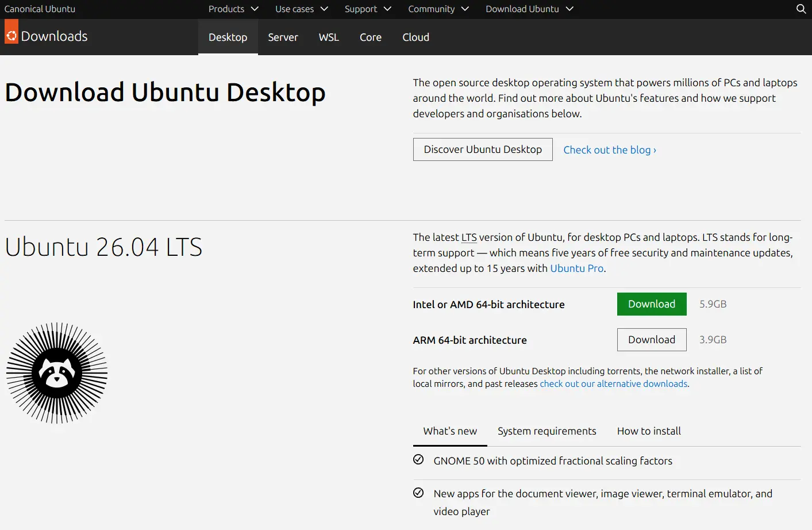Open the Download Ubuntu dropdown
Image resolution: width=812 pixels, height=530 pixels.
[x=529, y=9]
